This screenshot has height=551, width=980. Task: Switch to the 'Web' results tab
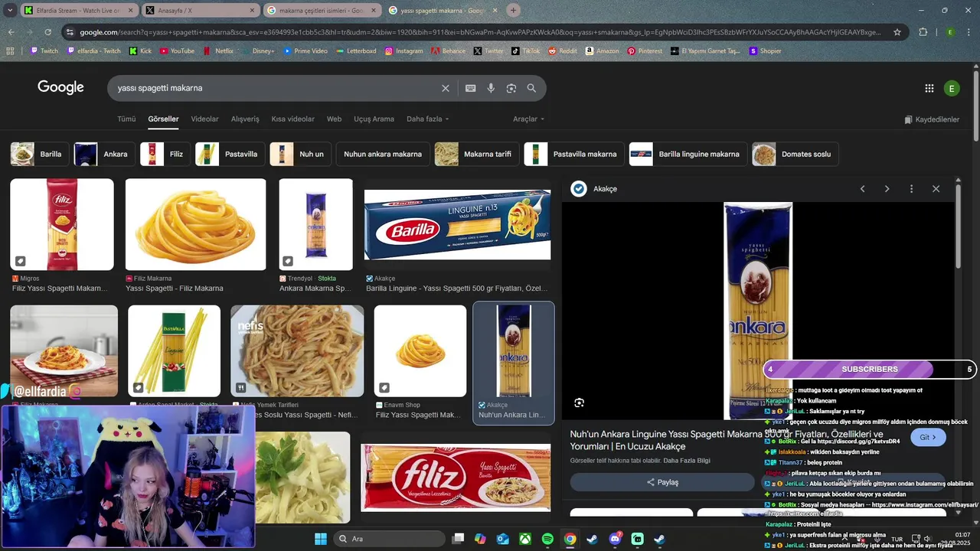click(334, 119)
